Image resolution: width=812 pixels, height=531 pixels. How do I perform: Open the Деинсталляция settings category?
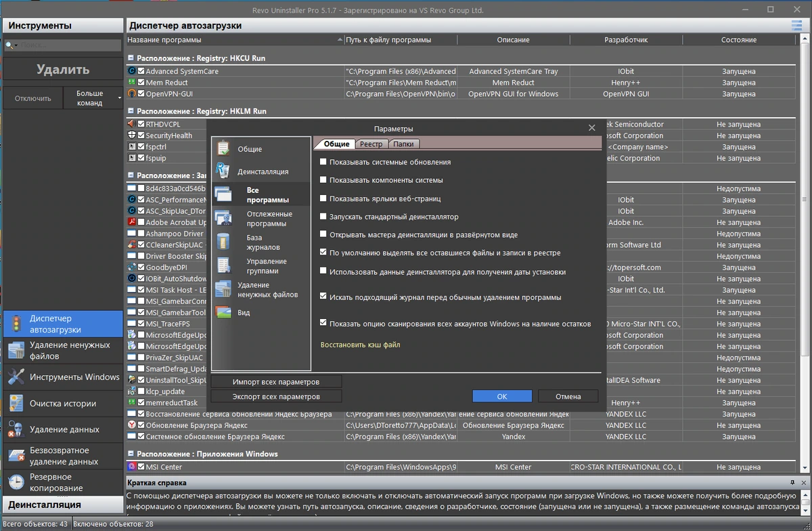tap(261, 172)
